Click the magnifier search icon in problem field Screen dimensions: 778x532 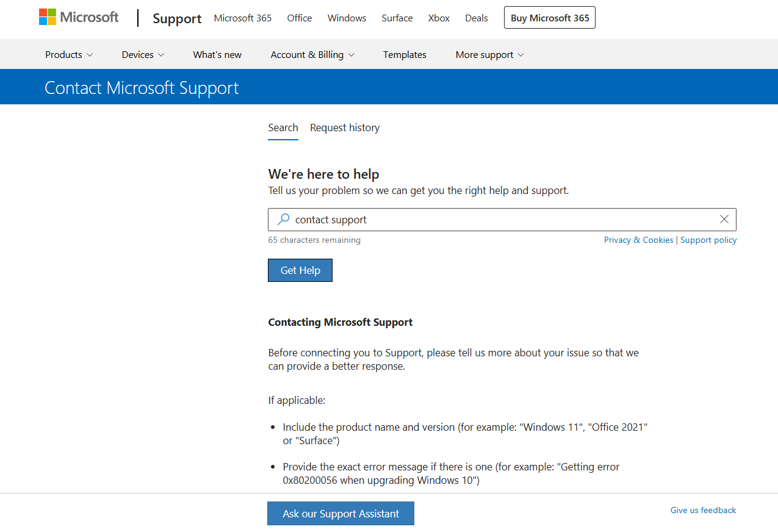point(283,220)
